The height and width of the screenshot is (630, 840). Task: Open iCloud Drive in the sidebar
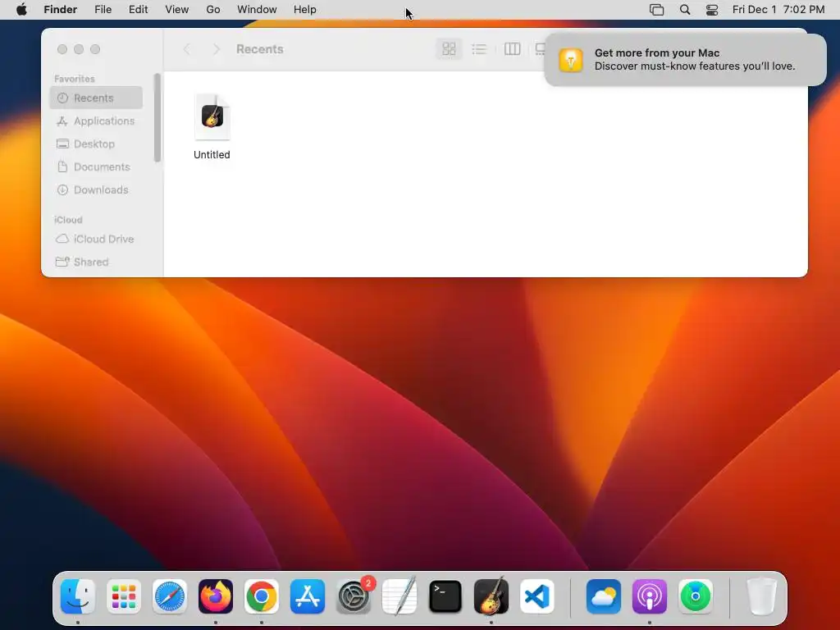[x=97, y=239]
